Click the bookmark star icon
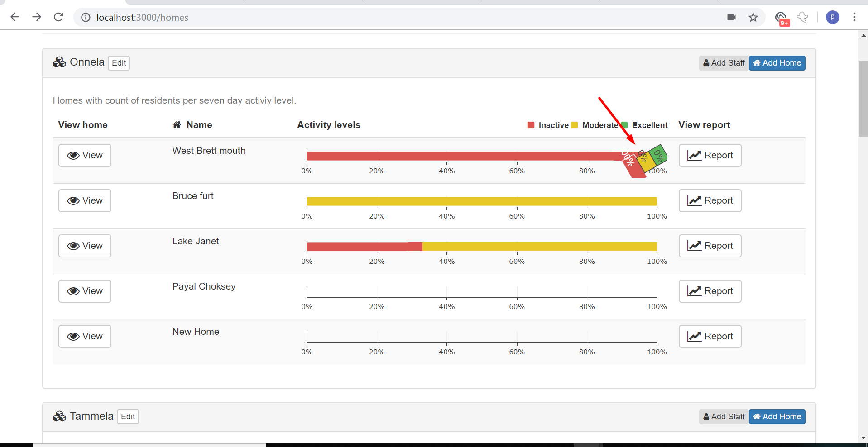This screenshot has width=868, height=447. (753, 17)
